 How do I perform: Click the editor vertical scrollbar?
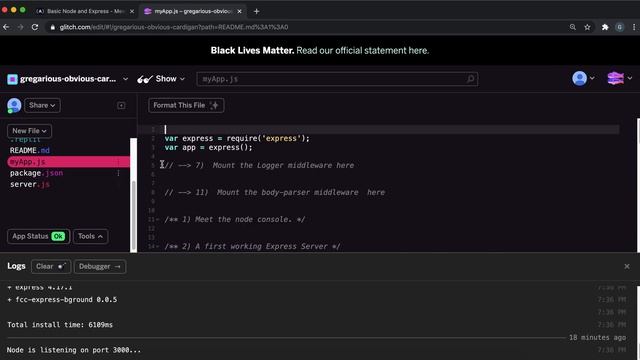(638, 185)
